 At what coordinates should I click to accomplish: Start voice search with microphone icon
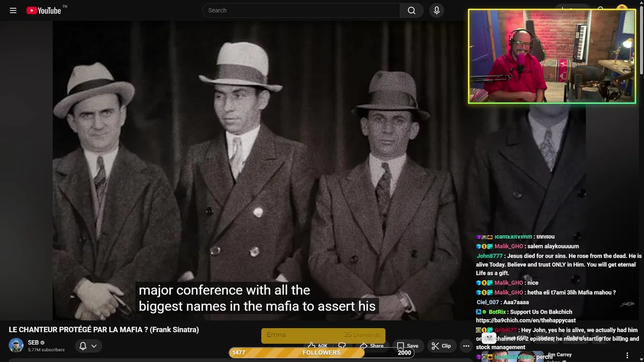tap(436, 10)
